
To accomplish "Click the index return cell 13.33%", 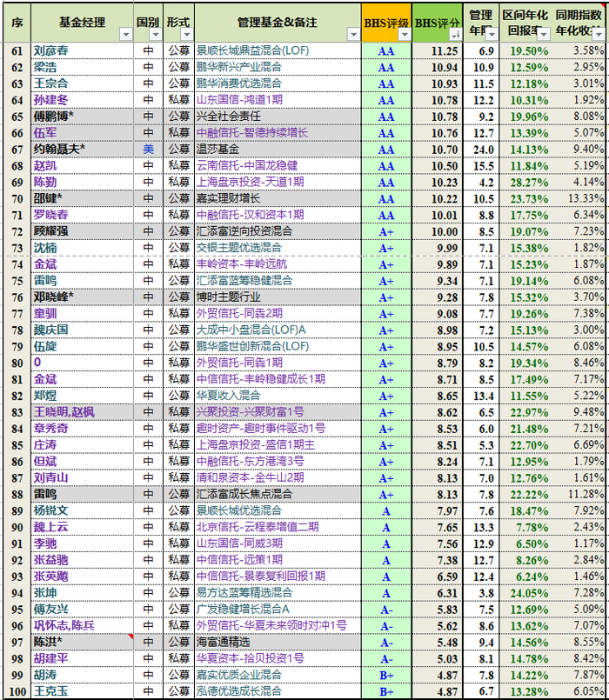I will pos(579,198).
